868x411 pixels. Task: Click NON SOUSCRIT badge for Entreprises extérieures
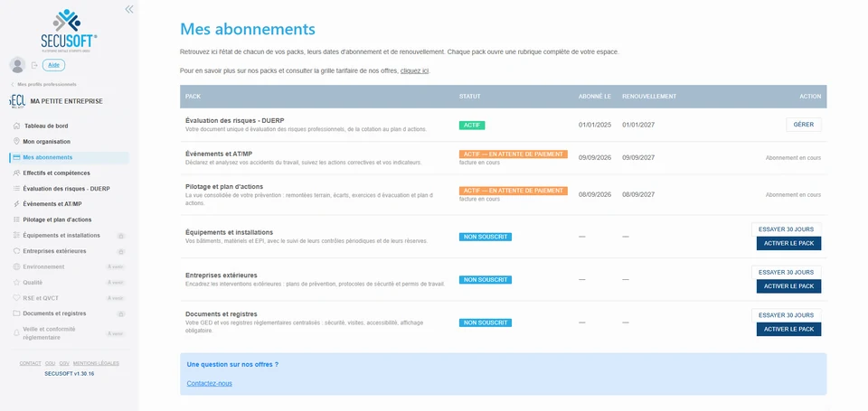[486, 280]
